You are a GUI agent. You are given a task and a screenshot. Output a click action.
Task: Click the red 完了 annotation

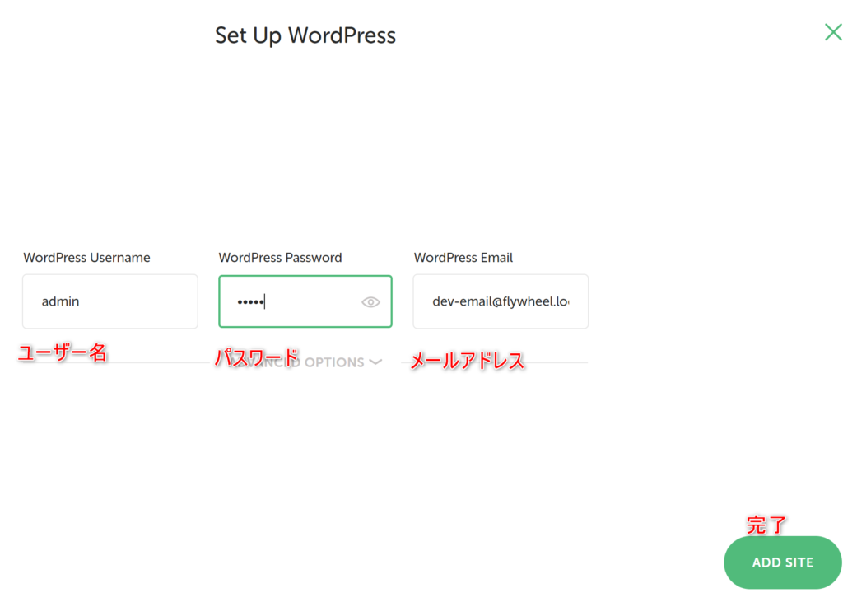click(x=766, y=525)
